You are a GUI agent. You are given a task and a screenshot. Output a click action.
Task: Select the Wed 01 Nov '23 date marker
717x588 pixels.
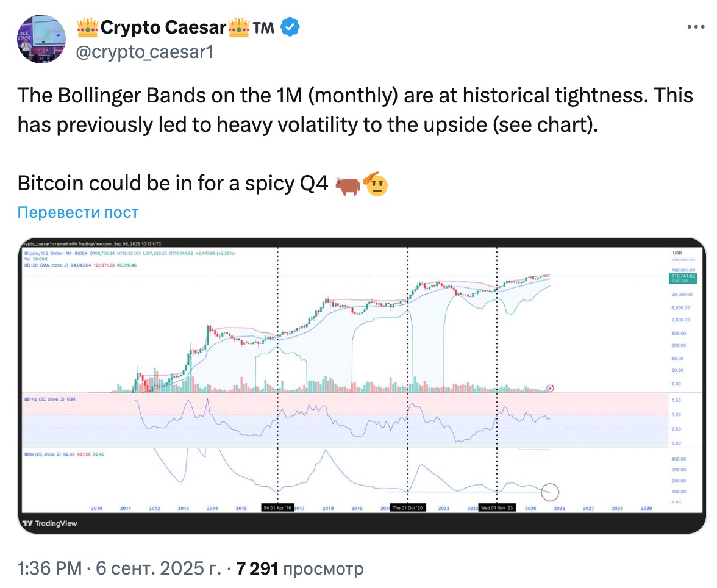497,508
